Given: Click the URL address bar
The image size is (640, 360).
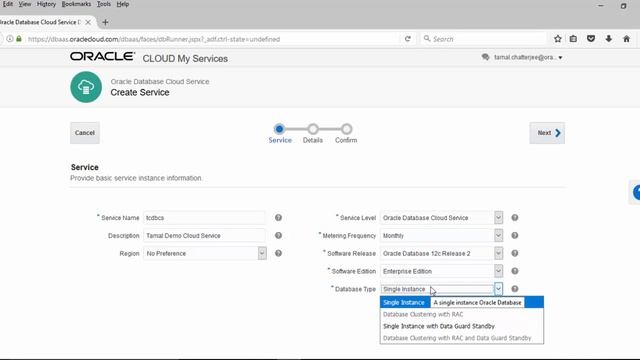Looking at the screenshot, I should coord(212,39).
